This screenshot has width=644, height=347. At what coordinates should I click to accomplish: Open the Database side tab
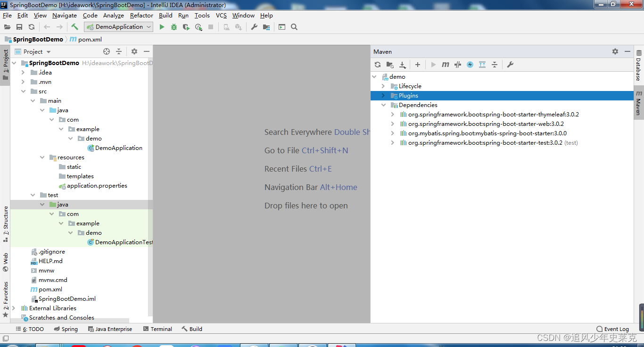pos(638,65)
